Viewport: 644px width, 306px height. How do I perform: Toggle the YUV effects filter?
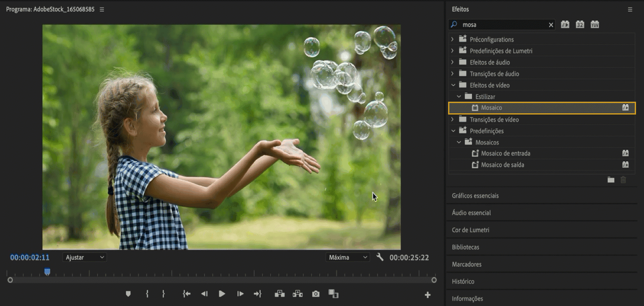(x=594, y=24)
